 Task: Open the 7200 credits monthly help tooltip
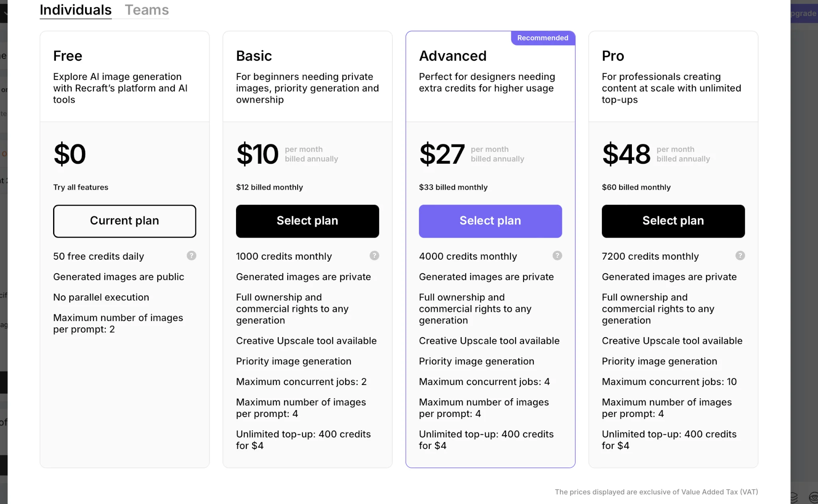coord(740,256)
